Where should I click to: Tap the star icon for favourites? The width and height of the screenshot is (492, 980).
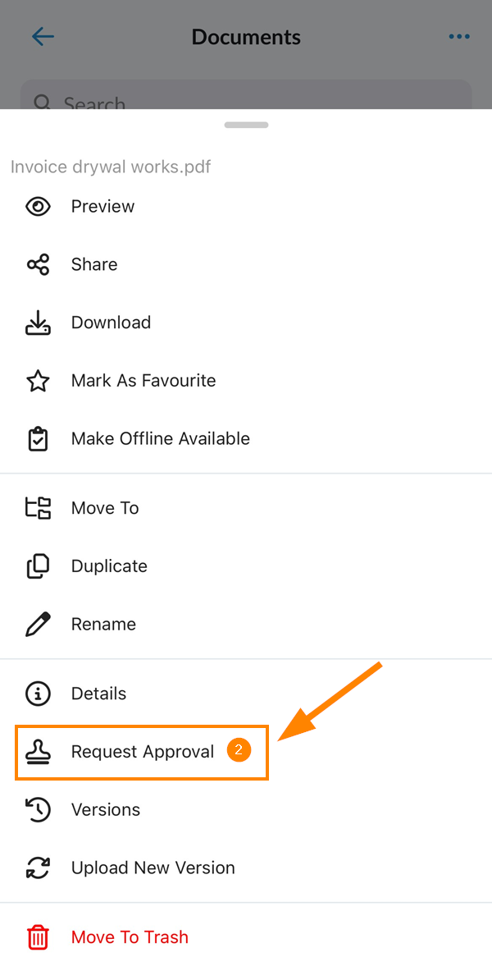[x=38, y=381]
